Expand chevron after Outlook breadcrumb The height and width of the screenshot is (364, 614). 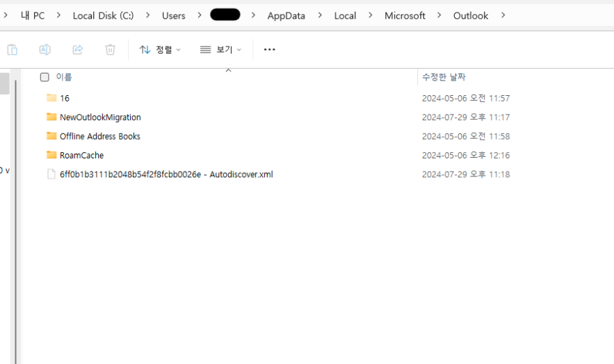click(x=503, y=15)
